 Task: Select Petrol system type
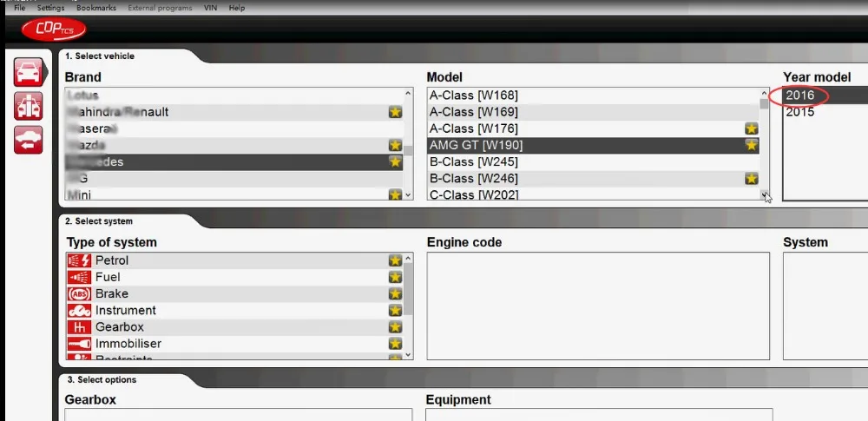click(234, 260)
